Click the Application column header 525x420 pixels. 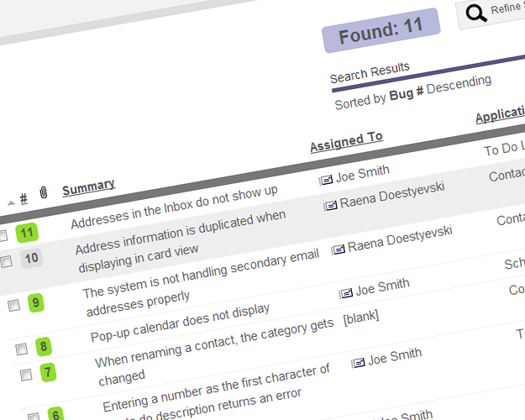501,115
